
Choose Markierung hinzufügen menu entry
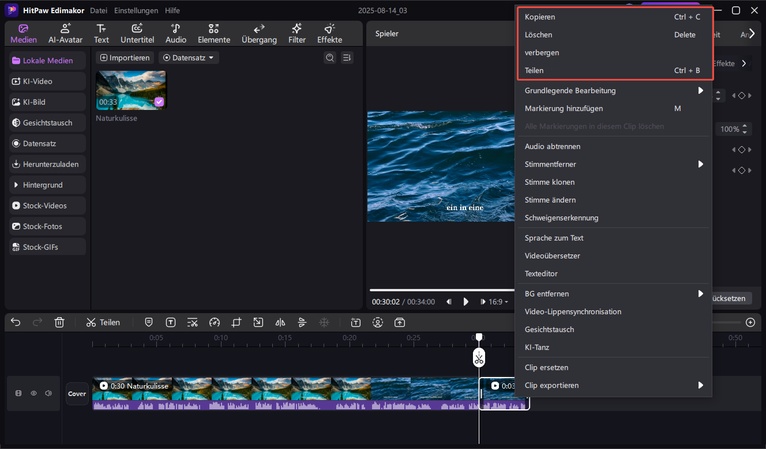click(613, 108)
